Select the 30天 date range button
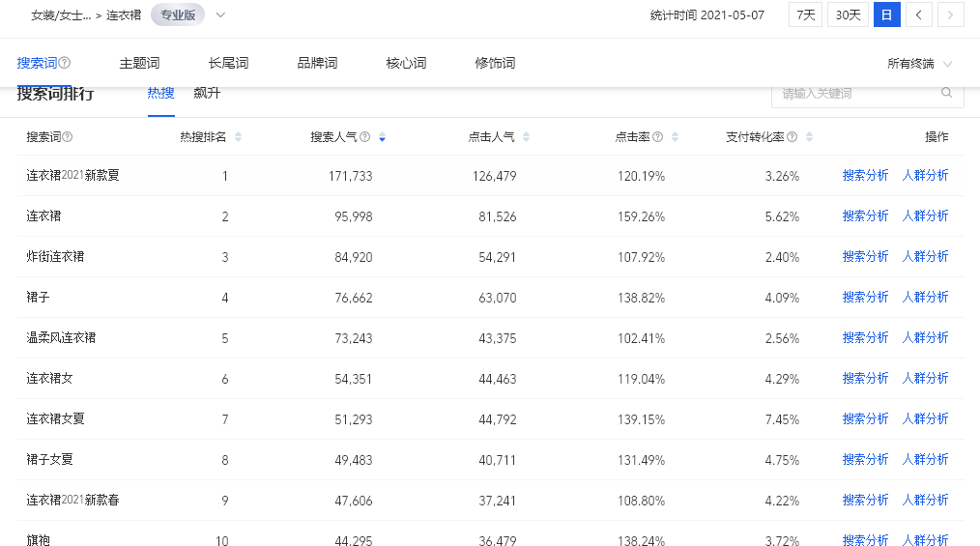Screen dimensions: 980x546 coord(849,15)
